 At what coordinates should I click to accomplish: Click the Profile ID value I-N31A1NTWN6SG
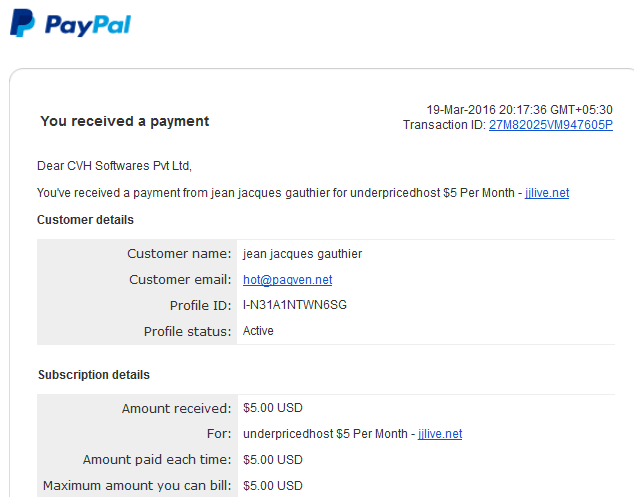click(295, 305)
